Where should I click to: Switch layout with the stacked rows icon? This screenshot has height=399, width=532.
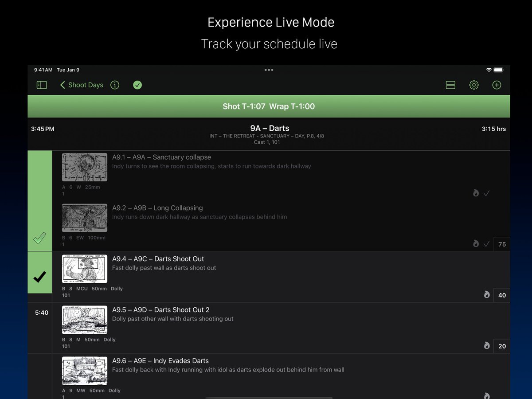[x=450, y=85]
